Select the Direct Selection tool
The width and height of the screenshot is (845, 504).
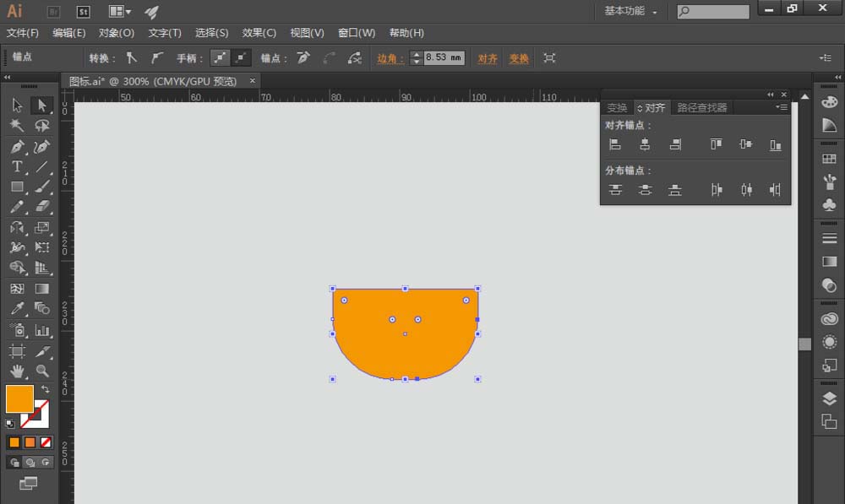41,105
